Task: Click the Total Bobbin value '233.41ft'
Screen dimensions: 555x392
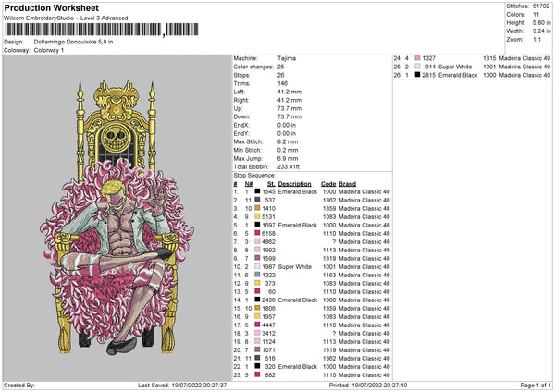Action: click(289, 166)
